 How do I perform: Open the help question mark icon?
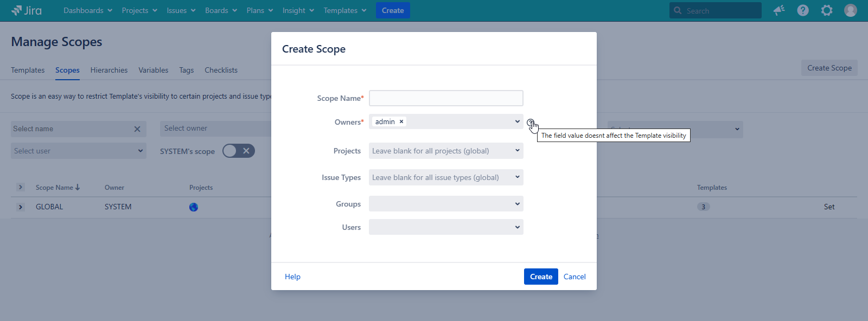coord(803,10)
